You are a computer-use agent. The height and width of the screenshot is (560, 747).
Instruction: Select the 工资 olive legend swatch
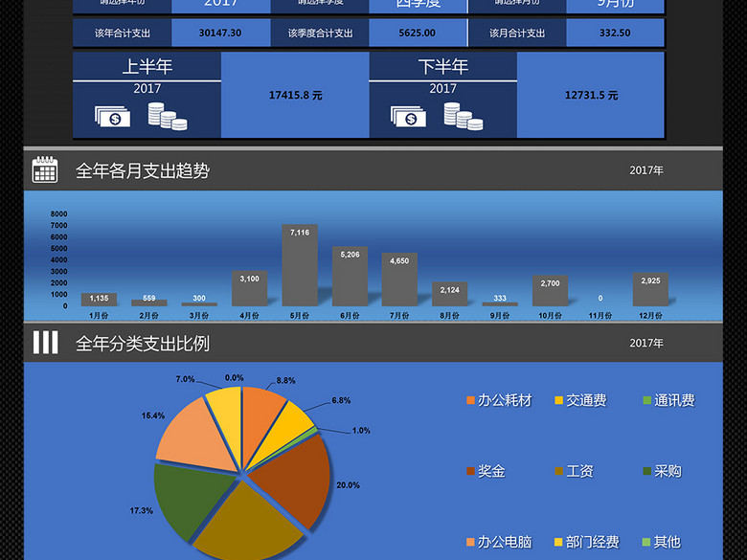pyautogui.click(x=559, y=471)
